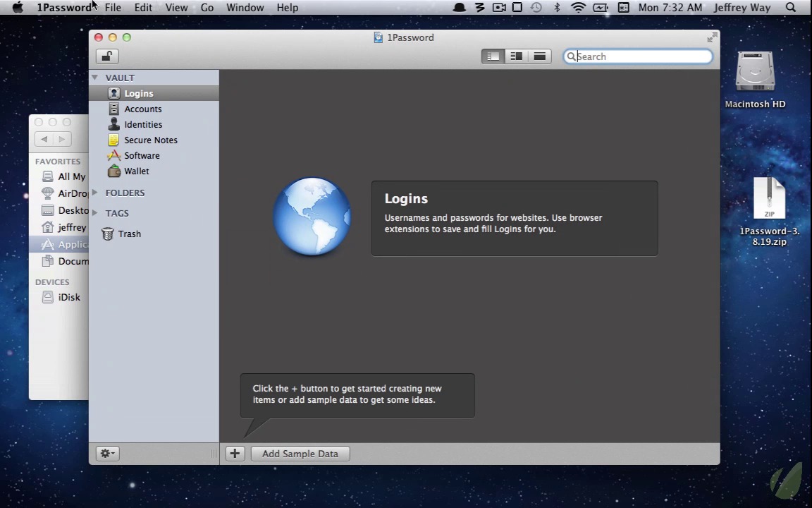Click the Software app icon
Image resolution: width=812 pixels, height=508 pixels.
pyautogui.click(x=114, y=155)
